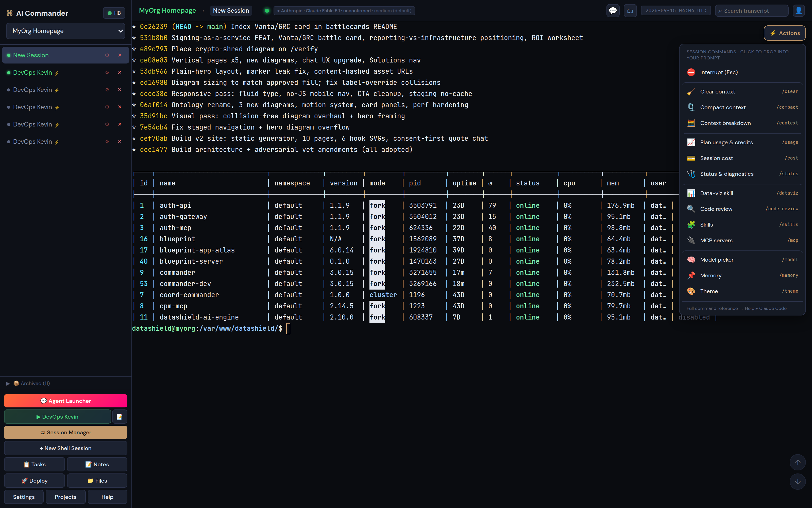Select Status & diagnostics command
Screen dimensions: 812x508
(742, 174)
